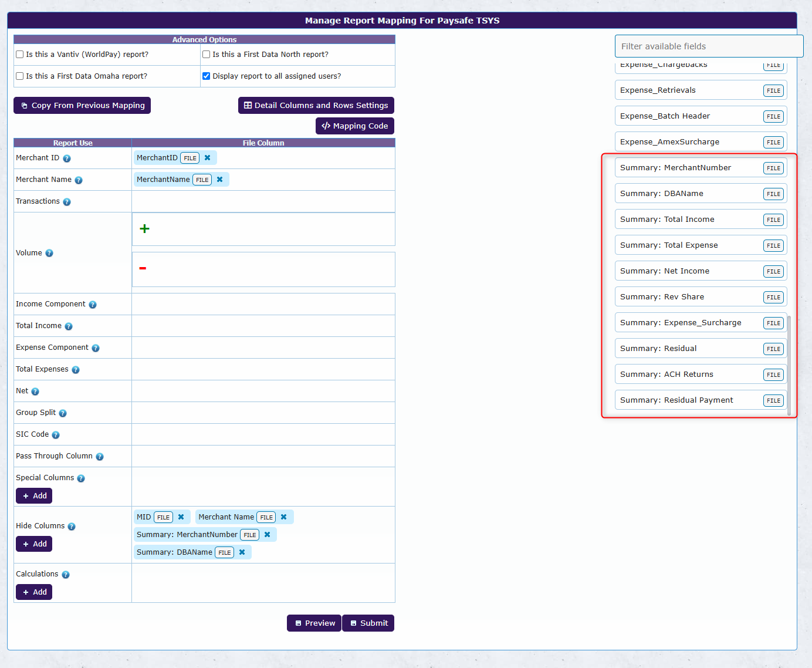Preview the report mapping
Viewport: 812px width, 668px height.
pyautogui.click(x=314, y=623)
